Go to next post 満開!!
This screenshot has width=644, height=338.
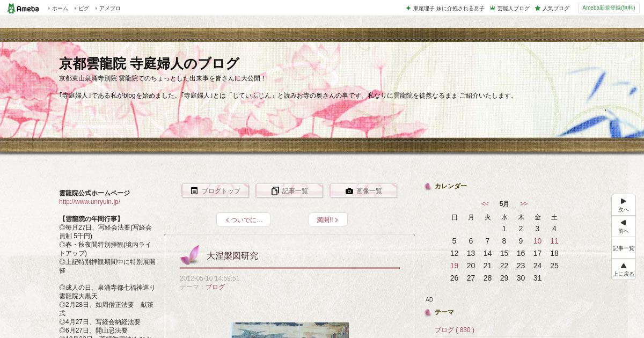tap(328, 219)
